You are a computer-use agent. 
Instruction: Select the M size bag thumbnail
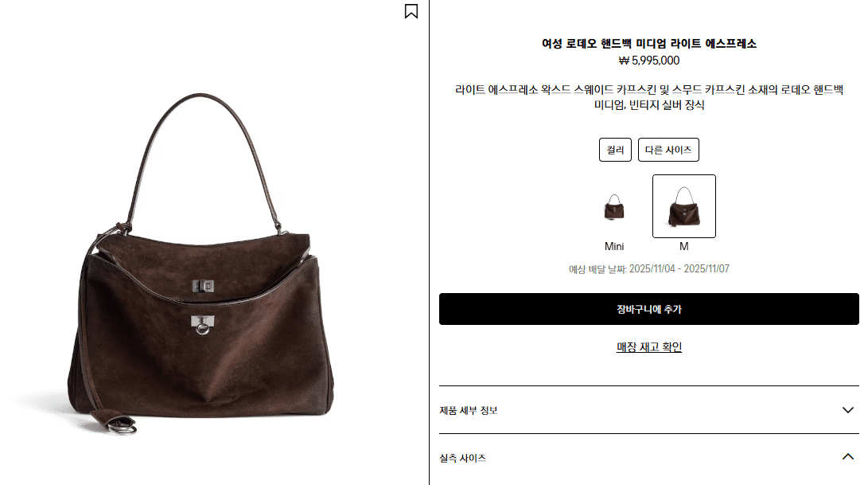[x=683, y=206]
